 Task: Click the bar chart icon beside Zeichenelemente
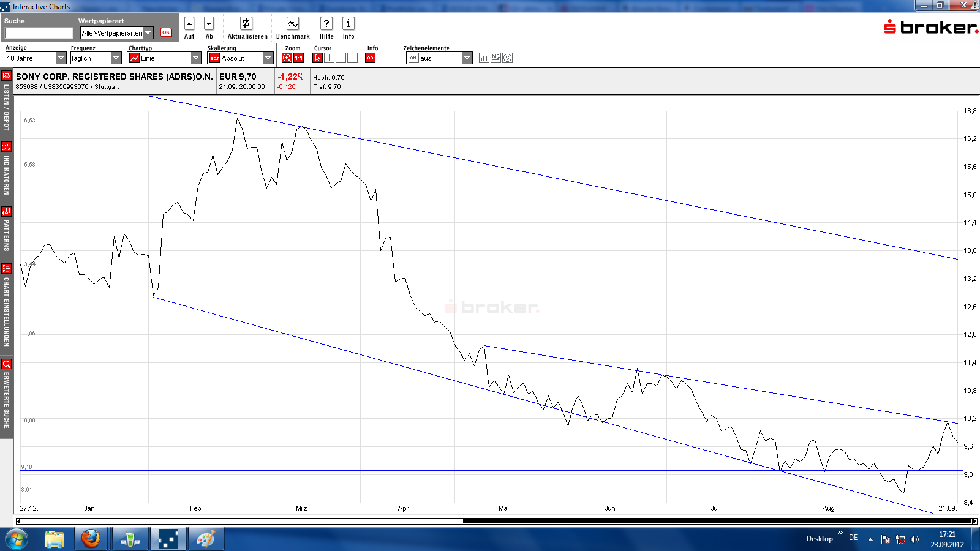point(484,58)
